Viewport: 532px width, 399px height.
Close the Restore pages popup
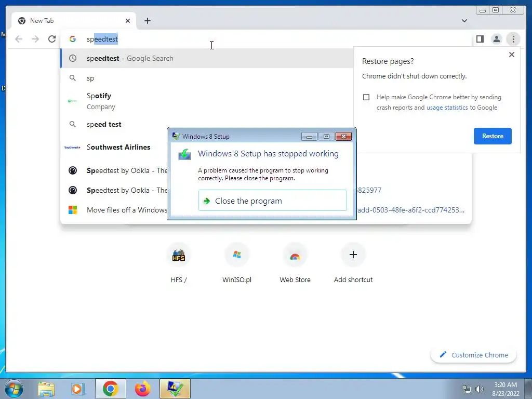click(512, 55)
